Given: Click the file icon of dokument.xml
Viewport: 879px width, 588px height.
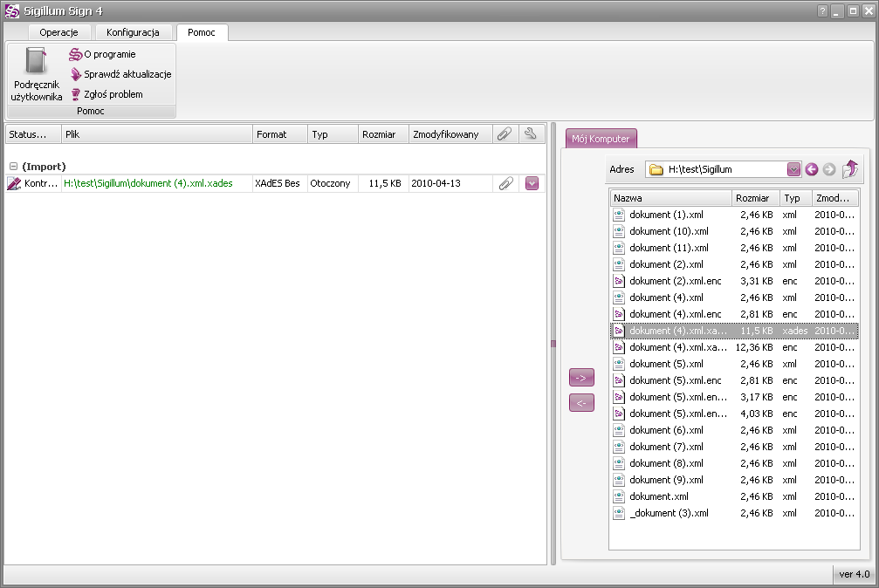Looking at the screenshot, I should (x=619, y=496).
